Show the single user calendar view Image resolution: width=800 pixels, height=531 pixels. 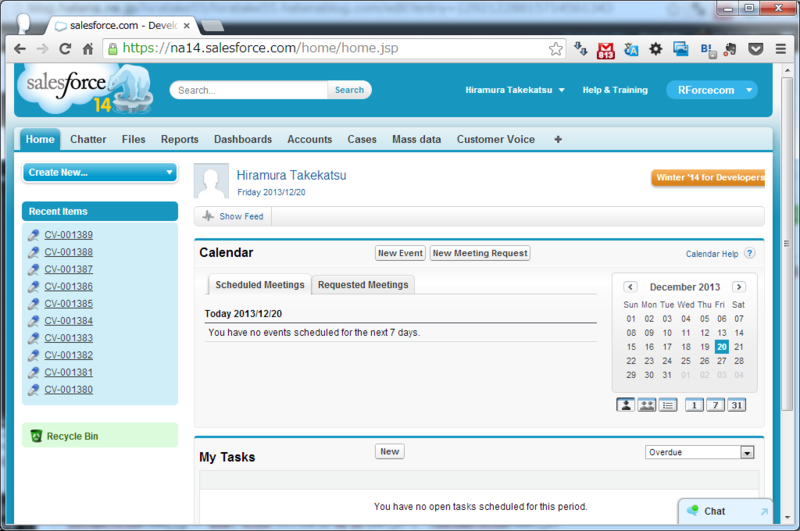(x=626, y=405)
